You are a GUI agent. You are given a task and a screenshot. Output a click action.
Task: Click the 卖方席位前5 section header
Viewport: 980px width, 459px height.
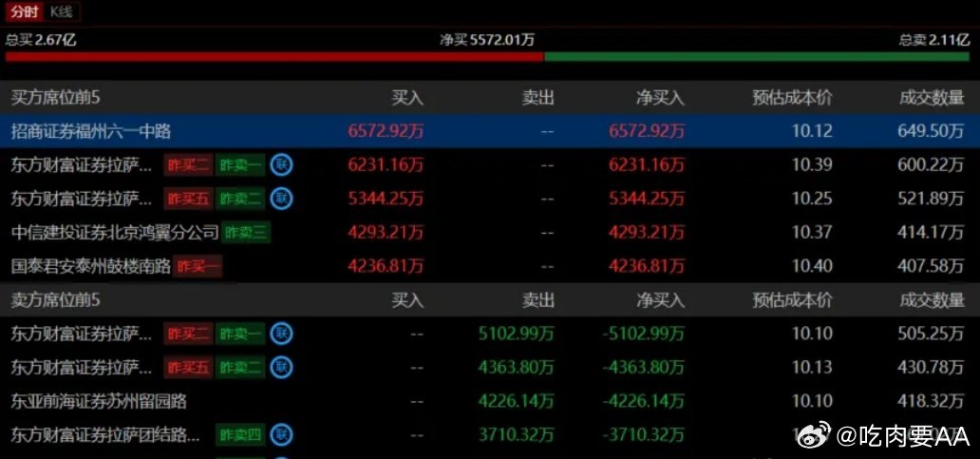[56, 300]
